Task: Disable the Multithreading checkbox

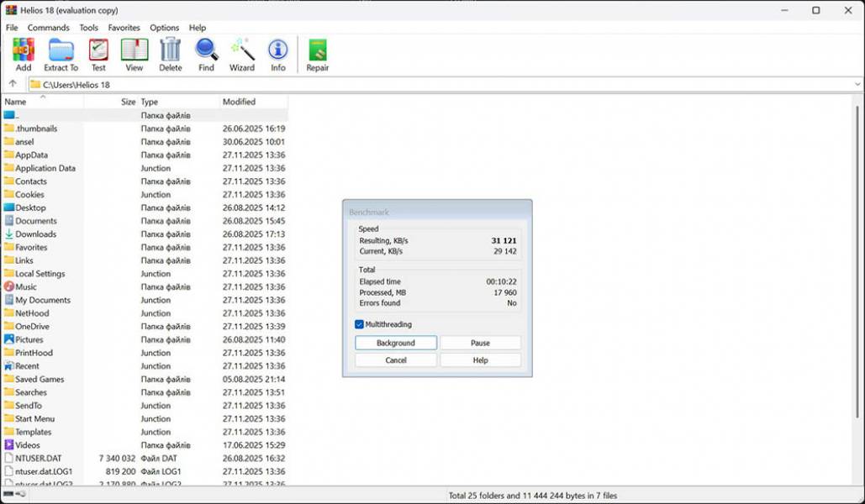Action: pyautogui.click(x=360, y=324)
